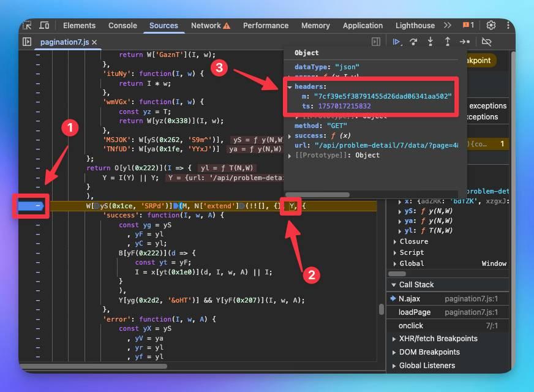Viewport: 534px width, 392px height.
Task: Show more DevTools tabs chevron
Action: click(448, 26)
